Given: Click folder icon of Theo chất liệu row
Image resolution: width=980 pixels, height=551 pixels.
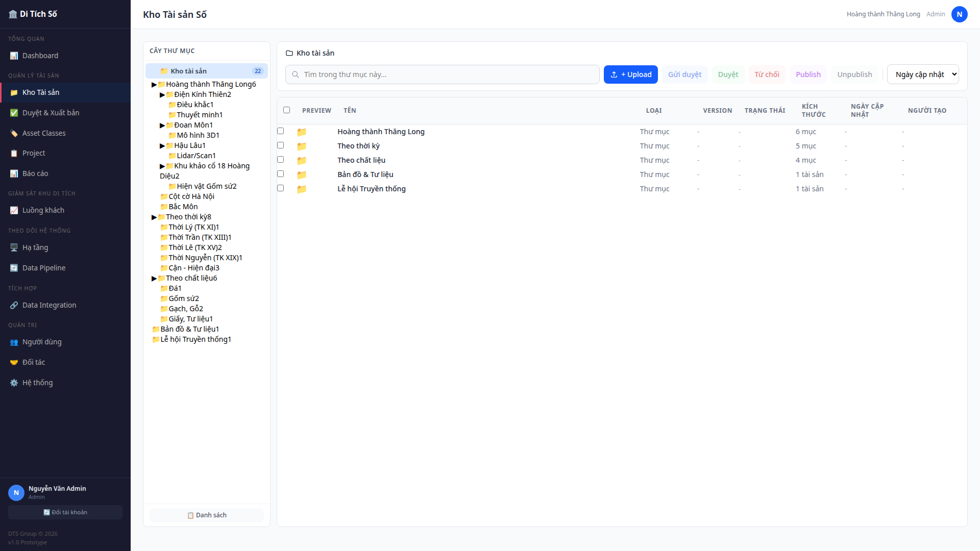Looking at the screenshot, I should tap(302, 160).
